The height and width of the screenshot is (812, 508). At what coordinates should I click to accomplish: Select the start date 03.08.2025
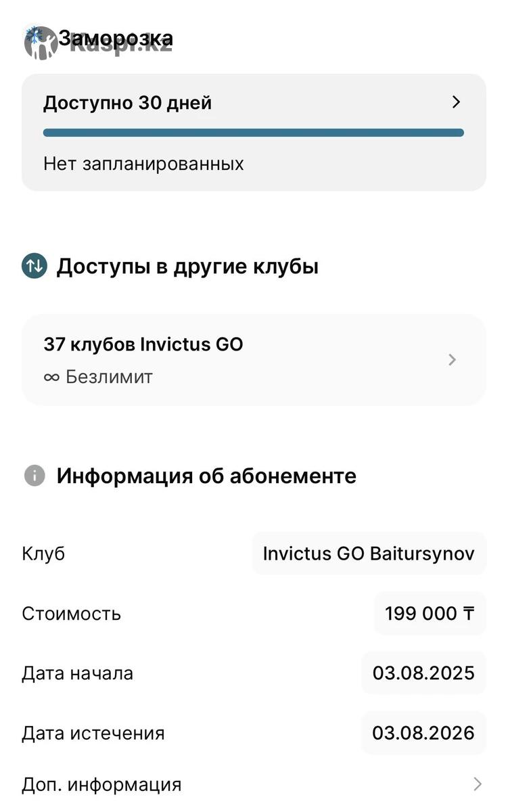coord(423,673)
